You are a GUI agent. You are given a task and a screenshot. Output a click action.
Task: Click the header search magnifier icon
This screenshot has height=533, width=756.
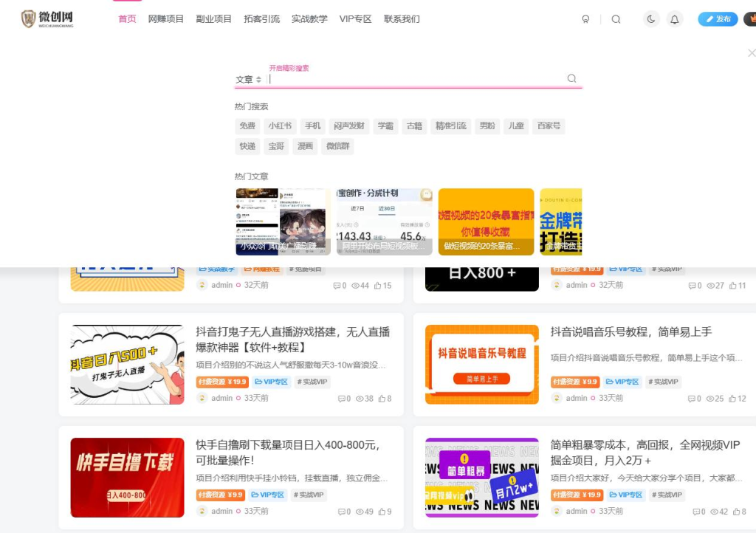point(616,19)
